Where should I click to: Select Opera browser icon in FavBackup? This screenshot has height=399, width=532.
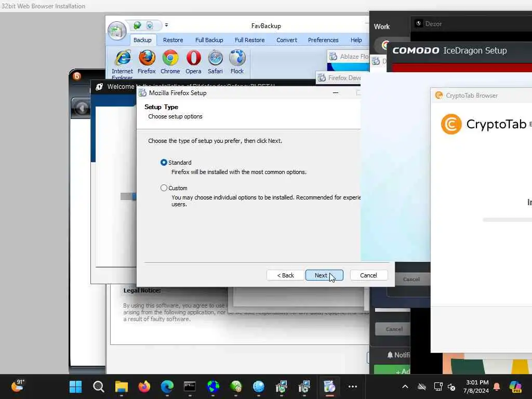(x=193, y=62)
